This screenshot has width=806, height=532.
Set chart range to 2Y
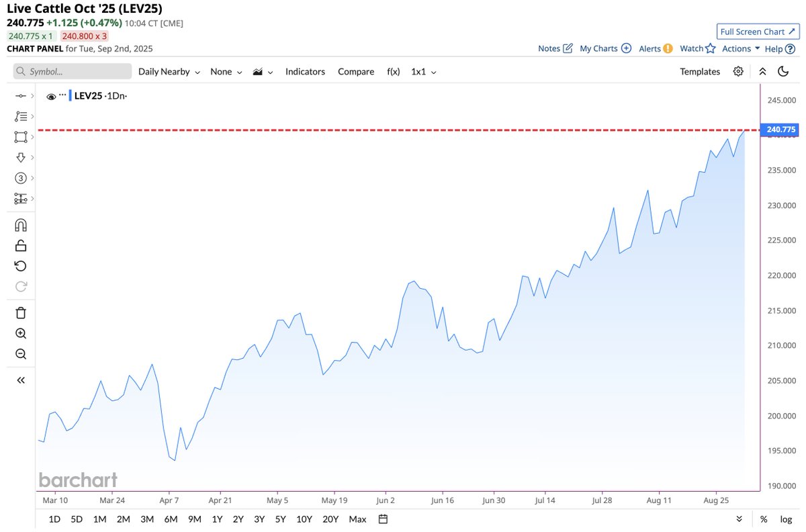pos(238,519)
